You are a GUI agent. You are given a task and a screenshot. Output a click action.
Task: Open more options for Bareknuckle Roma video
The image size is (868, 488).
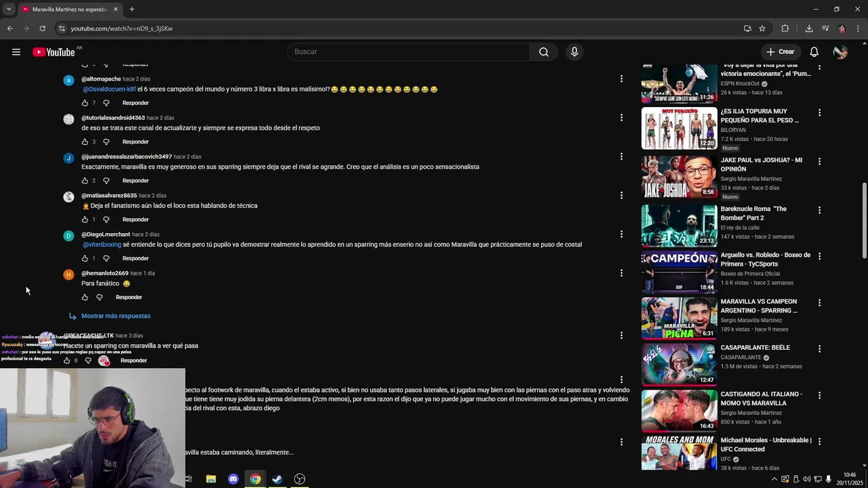tap(819, 210)
